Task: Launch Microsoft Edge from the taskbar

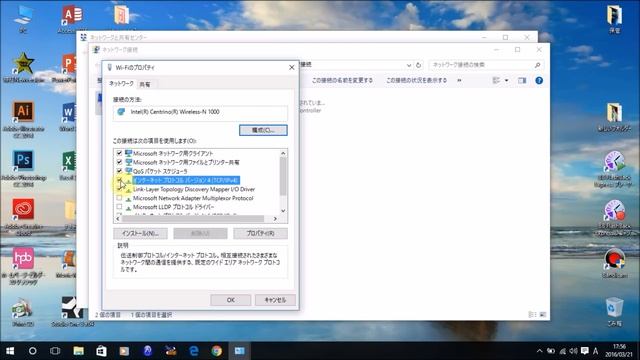Action: click(194, 351)
